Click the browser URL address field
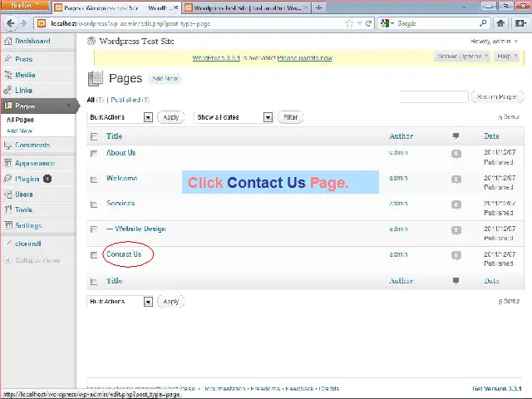The width and height of the screenshot is (532, 399). (195, 23)
